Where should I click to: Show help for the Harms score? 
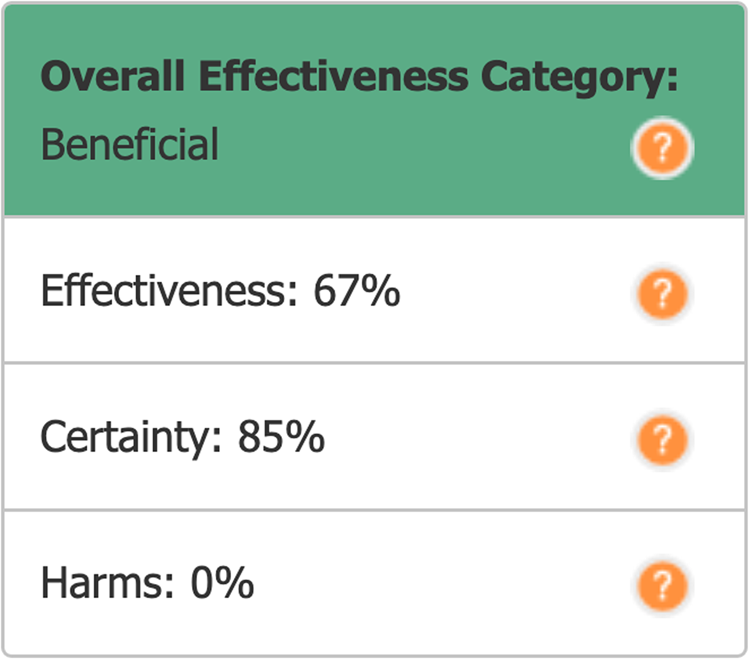(661, 584)
